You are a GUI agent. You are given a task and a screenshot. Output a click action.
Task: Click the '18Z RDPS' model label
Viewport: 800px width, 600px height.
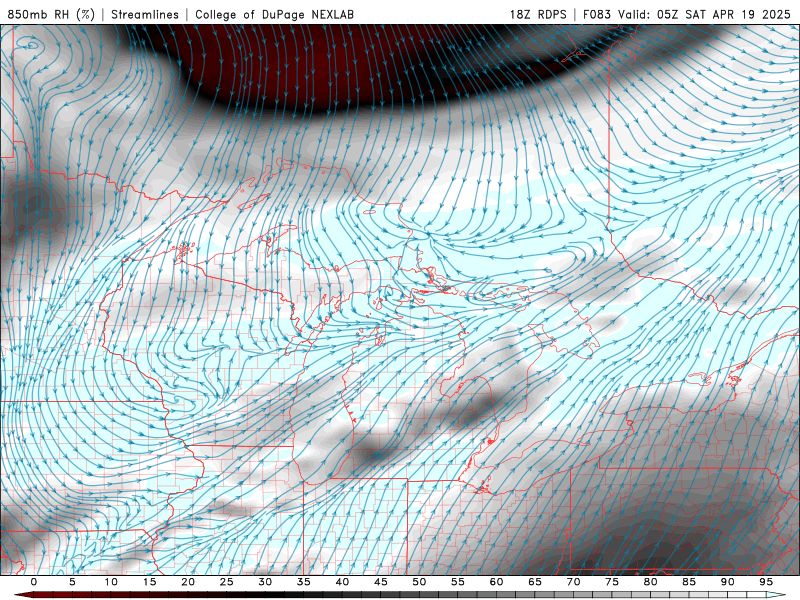[538, 14]
